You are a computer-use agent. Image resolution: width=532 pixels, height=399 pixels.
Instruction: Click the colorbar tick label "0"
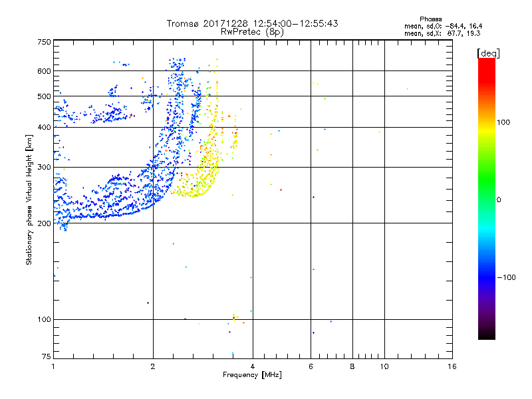(x=499, y=200)
